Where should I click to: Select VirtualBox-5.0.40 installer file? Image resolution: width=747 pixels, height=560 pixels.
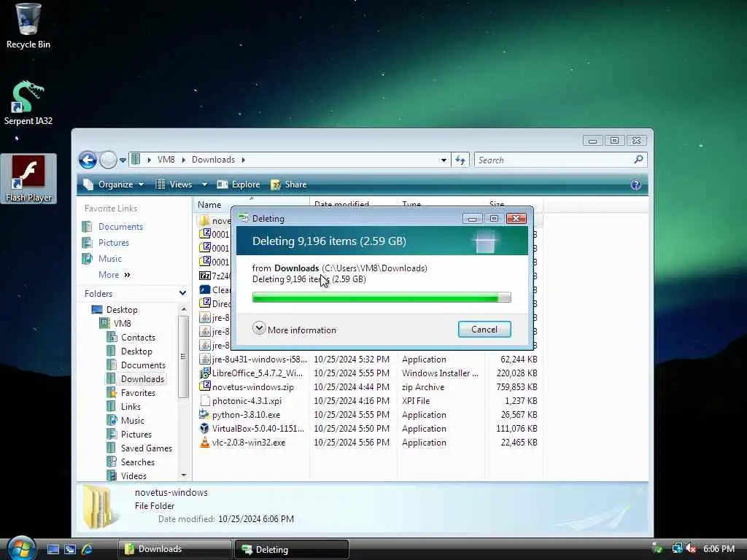click(368, 429)
